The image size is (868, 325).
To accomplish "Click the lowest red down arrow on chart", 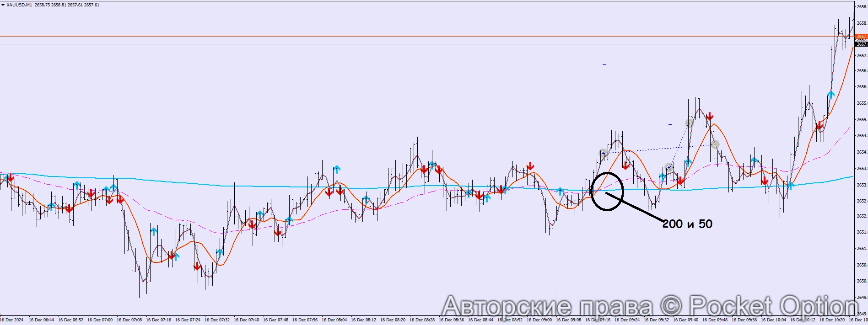I will pyautogui.click(x=197, y=266).
